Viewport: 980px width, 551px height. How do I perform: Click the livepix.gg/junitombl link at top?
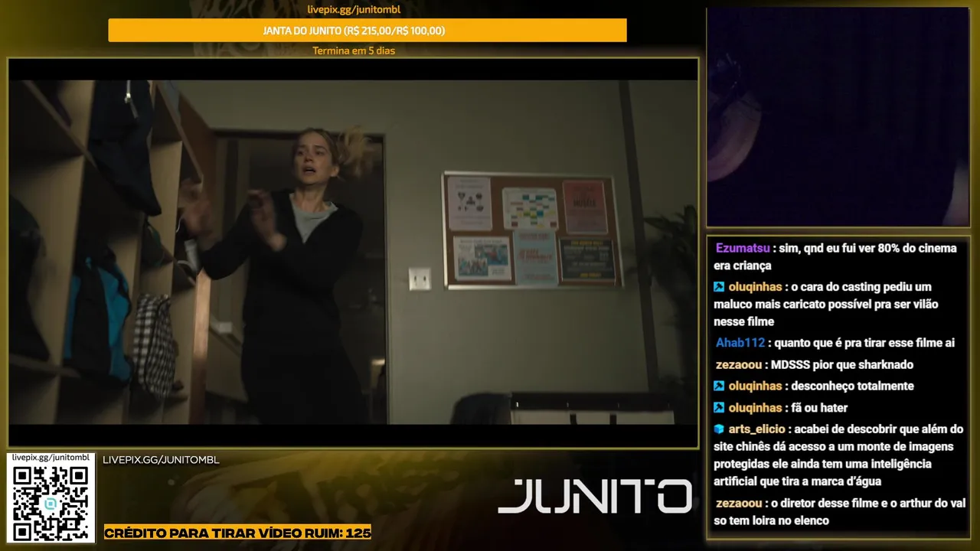(353, 10)
